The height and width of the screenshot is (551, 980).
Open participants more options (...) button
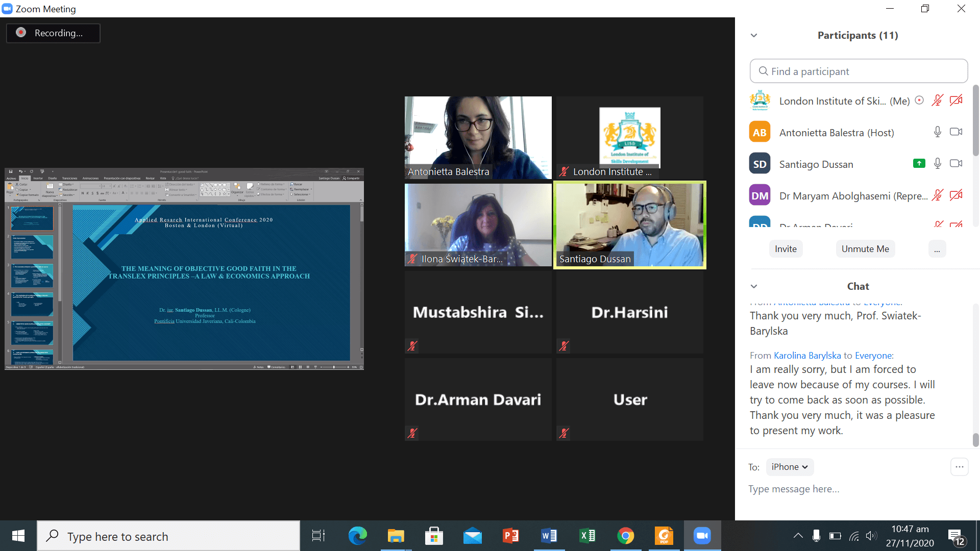937,249
